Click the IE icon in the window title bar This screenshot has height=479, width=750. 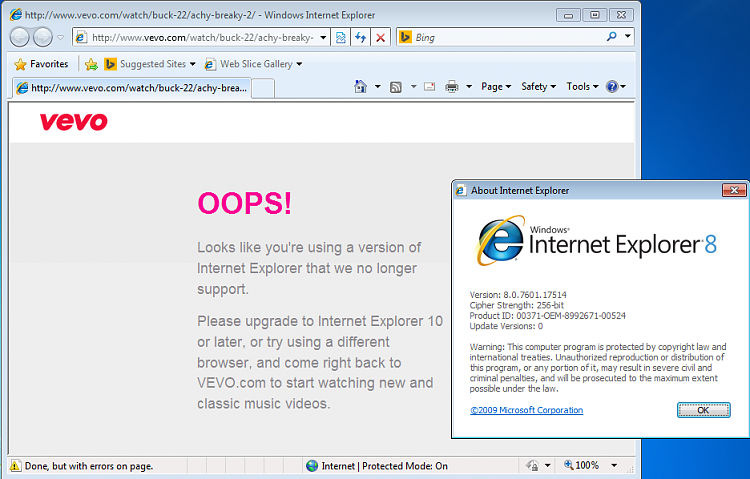(16, 15)
